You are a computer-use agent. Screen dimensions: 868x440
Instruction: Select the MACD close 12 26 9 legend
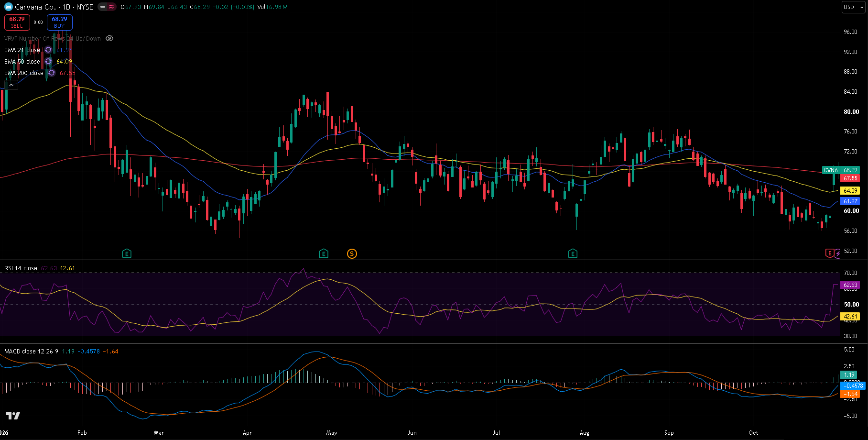31,352
